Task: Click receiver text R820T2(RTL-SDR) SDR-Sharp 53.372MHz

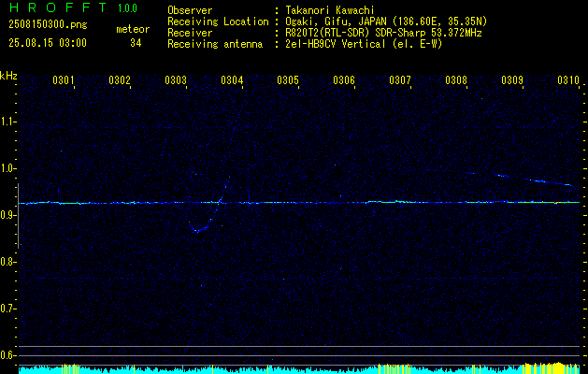Action: [x=383, y=33]
